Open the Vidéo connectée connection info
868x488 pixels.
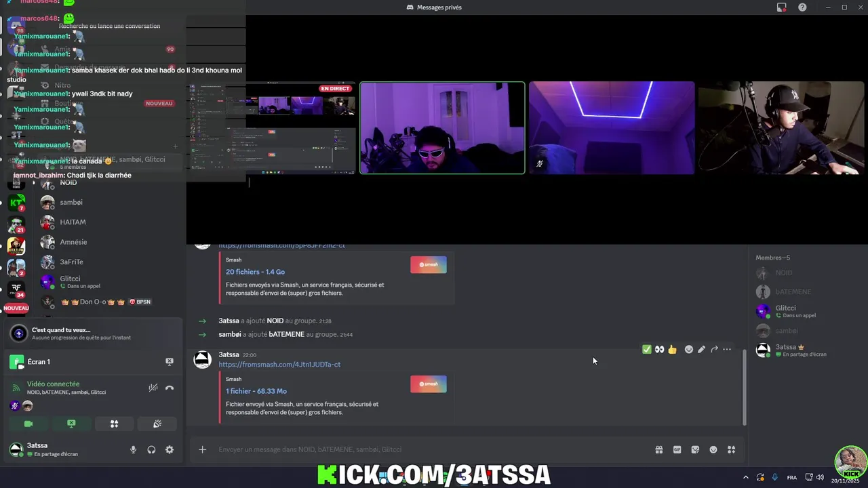[53, 384]
